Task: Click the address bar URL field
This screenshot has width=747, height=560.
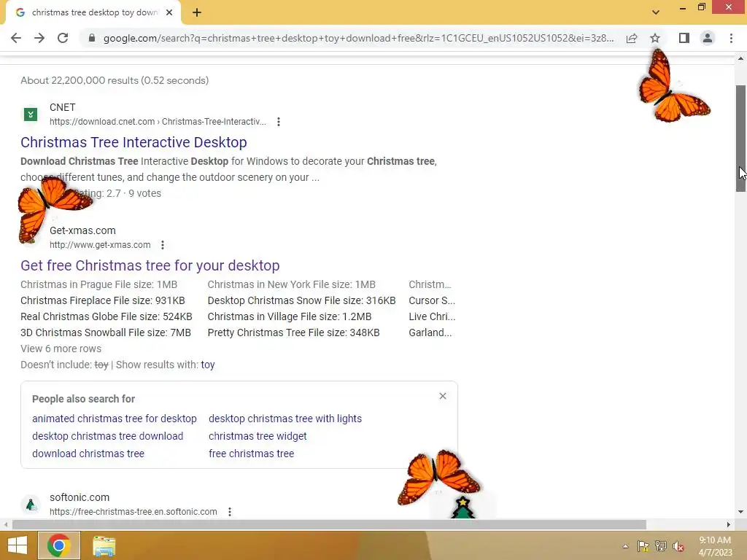Action: 358,38
